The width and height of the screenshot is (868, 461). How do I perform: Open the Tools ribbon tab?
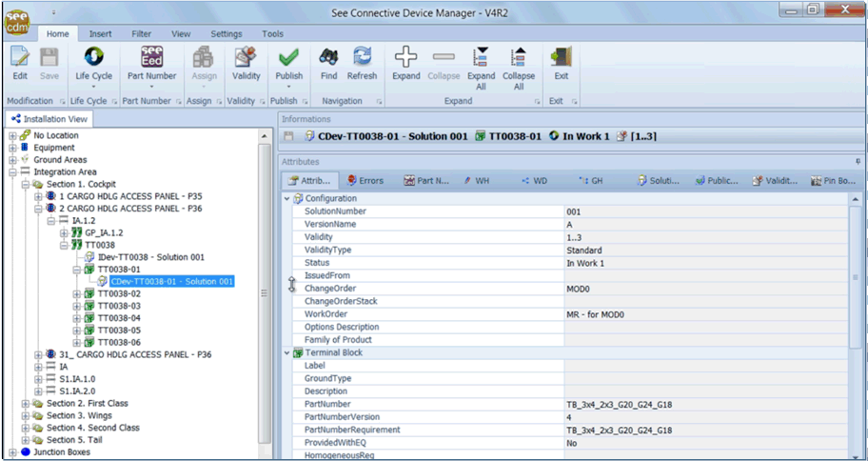click(272, 33)
